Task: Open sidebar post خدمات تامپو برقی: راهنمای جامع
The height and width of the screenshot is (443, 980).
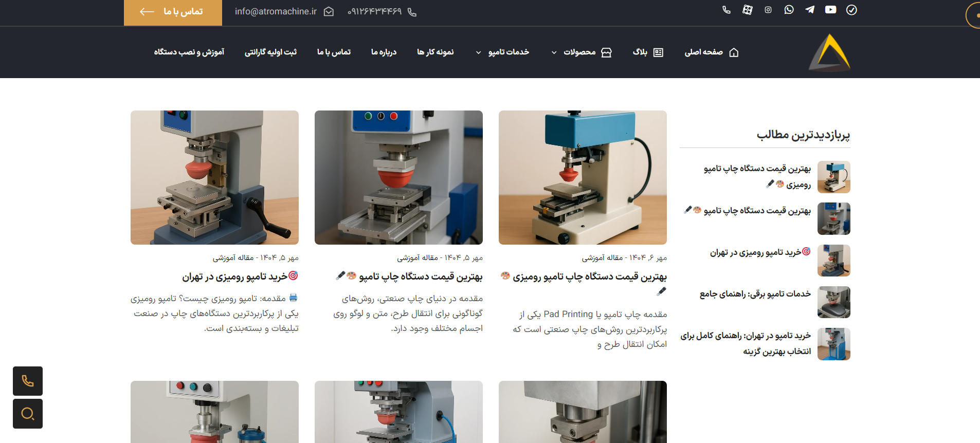Action: pyautogui.click(x=755, y=293)
